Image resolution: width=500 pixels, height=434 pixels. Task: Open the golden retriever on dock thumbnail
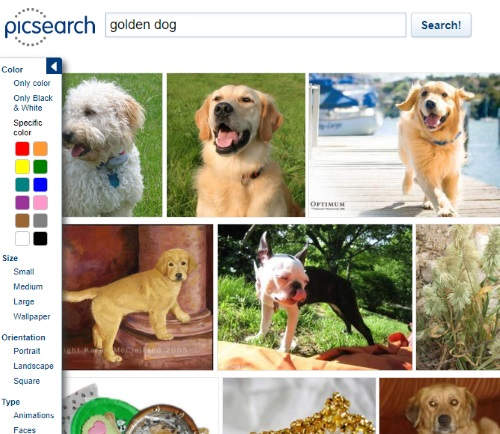point(404,145)
